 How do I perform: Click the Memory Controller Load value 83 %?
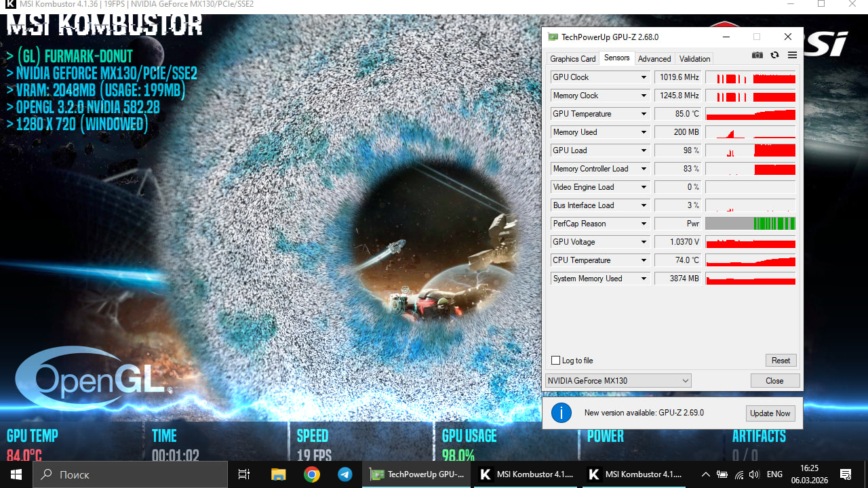677,169
